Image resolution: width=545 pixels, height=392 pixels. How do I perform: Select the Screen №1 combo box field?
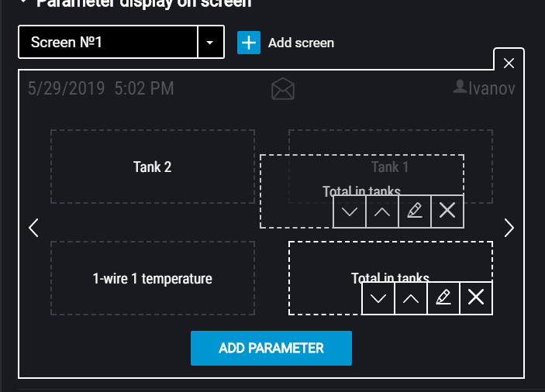pyautogui.click(x=121, y=42)
